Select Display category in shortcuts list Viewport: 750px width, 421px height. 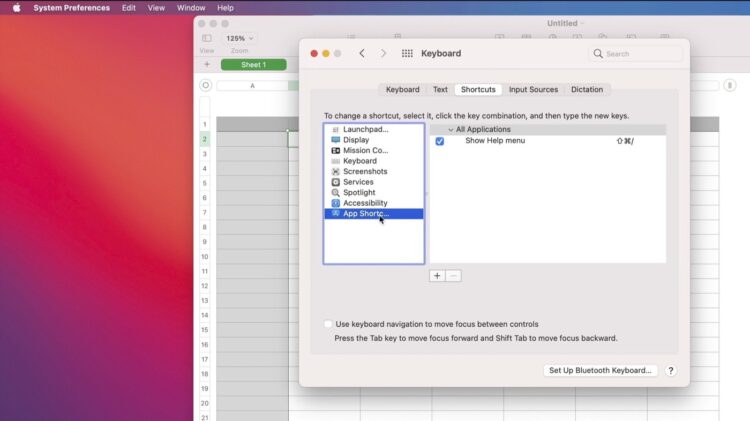(374, 140)
